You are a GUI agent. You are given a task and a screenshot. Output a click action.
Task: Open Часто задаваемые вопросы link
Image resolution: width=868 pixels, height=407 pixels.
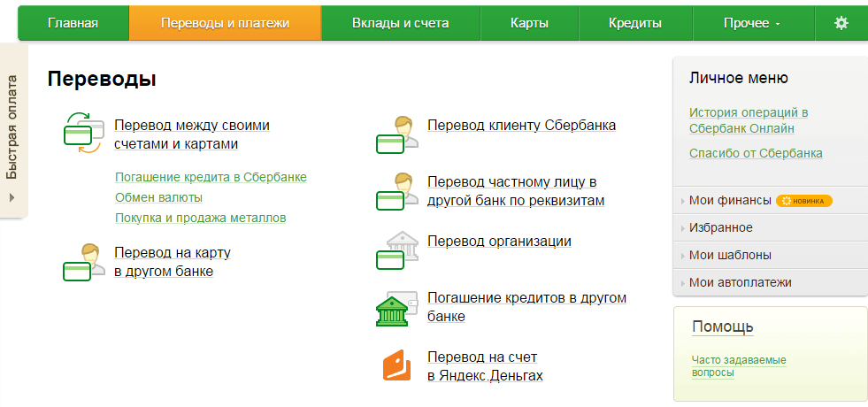tap(739, 366)
